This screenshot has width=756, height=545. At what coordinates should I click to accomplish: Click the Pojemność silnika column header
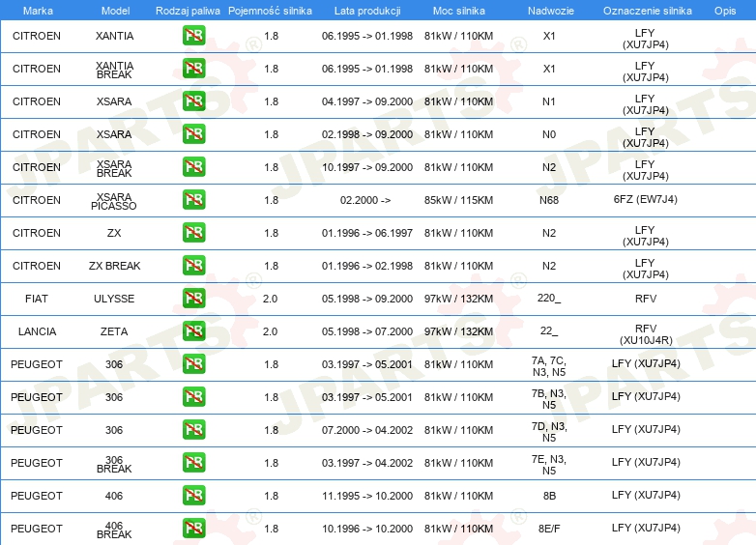[x=270, y=11]
